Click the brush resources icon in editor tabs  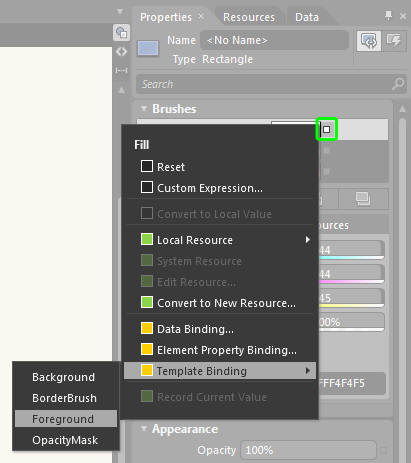click(x=363, y=199)
